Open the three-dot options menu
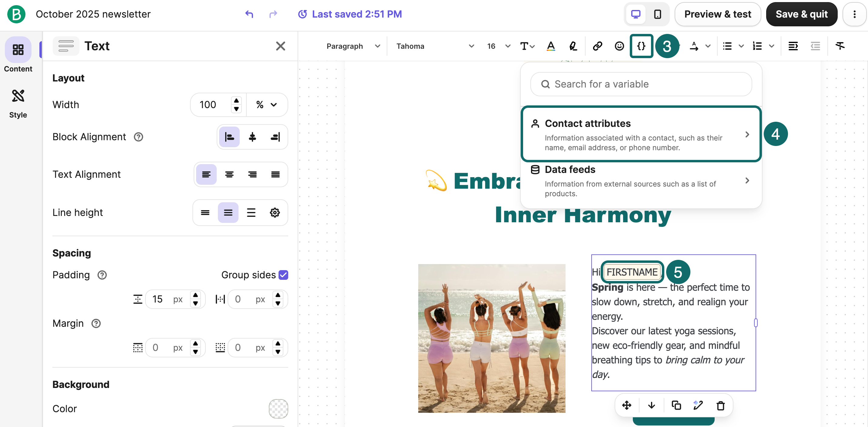This screenshot has width=868, height=427. (855, 14)
